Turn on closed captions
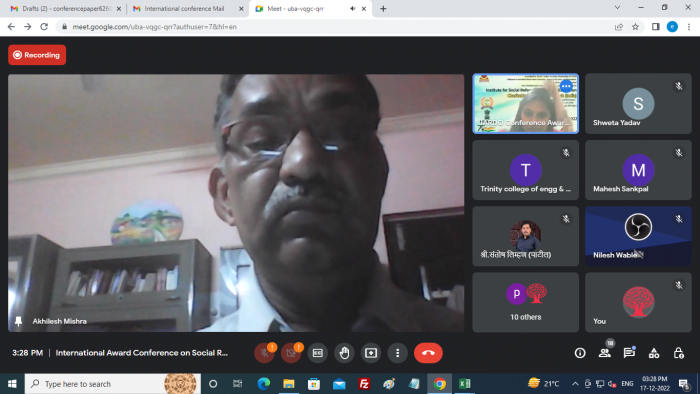This screenshot has width=700, height=394. point(317,353)
